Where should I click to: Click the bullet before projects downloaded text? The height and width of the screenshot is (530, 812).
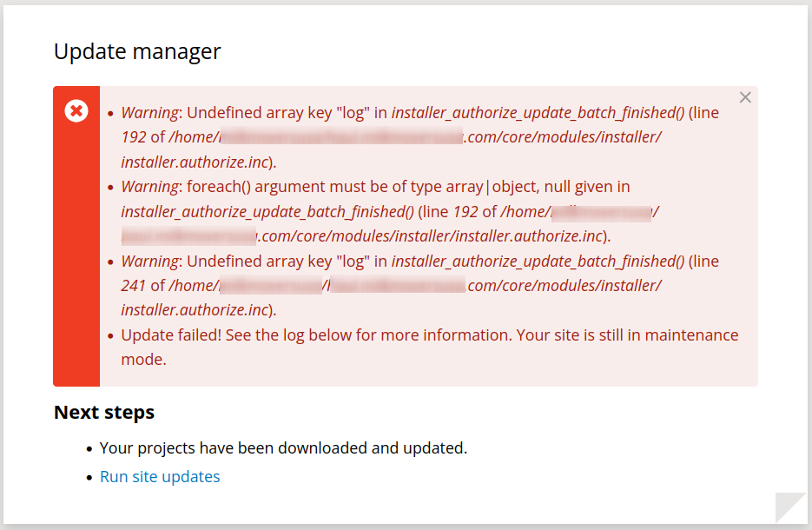click(x=89, y=448)
